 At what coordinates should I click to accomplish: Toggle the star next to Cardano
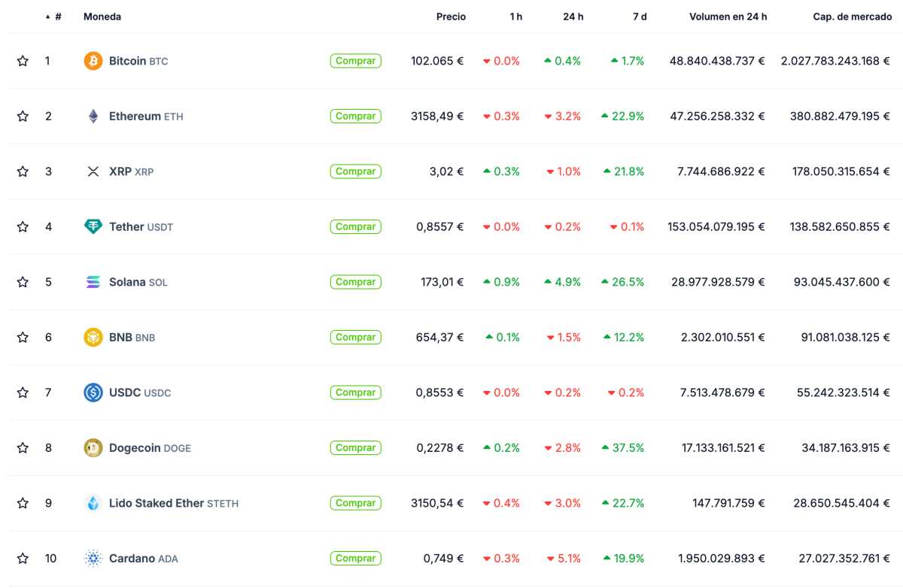(x=23, y=559)
